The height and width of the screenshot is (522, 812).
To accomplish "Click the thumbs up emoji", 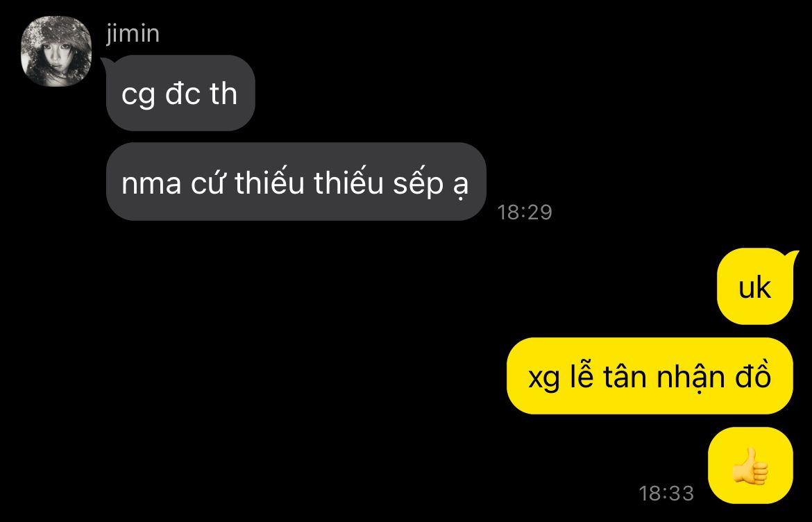I will click(750, 466).
